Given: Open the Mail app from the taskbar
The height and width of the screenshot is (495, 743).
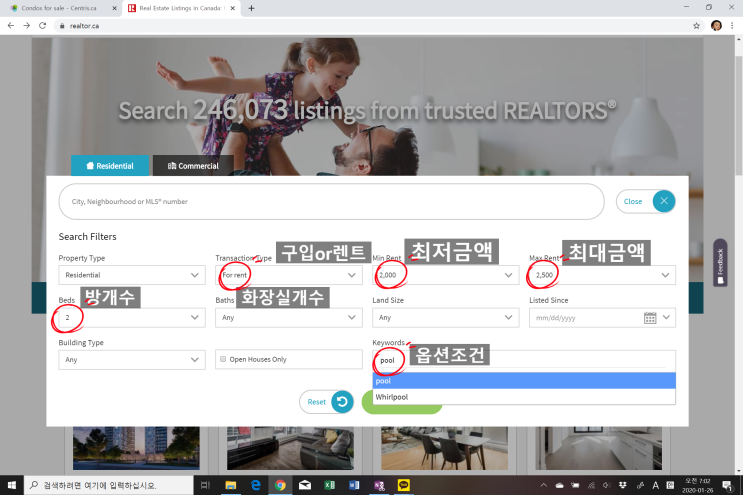Looking at the screenshot, I should click(x=305, y=485).
